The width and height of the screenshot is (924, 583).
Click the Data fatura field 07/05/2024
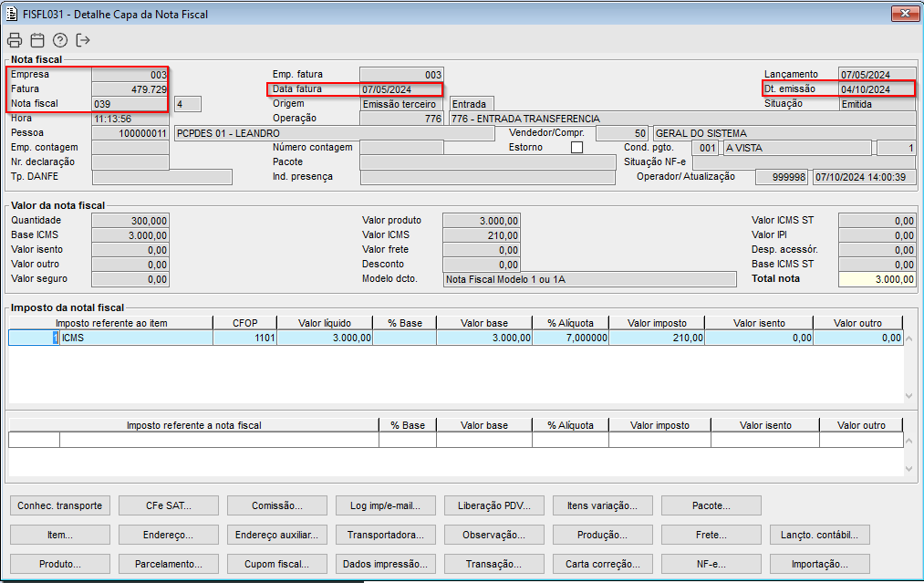pos(401,89)
